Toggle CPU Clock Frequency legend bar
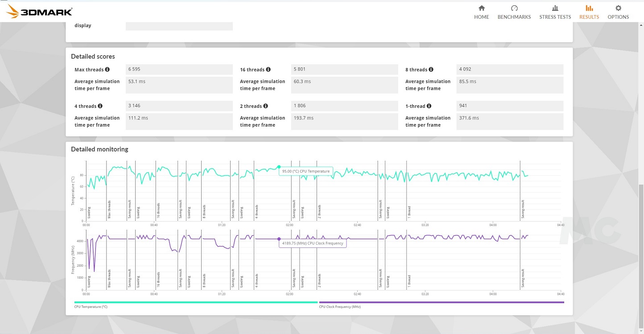Image resolution: width=644 pixels, height=334 pixels. pyautogui.click(x=442, y=302)
